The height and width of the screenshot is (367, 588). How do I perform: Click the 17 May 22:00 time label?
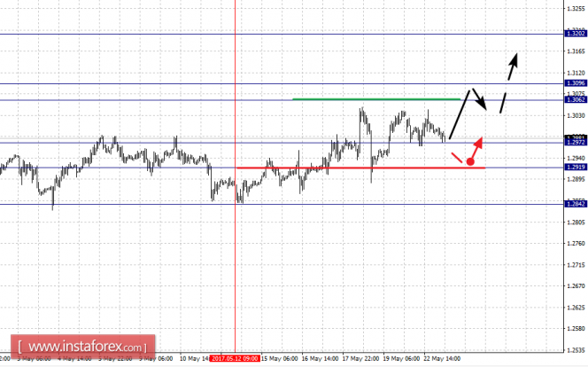click(360, 359)
